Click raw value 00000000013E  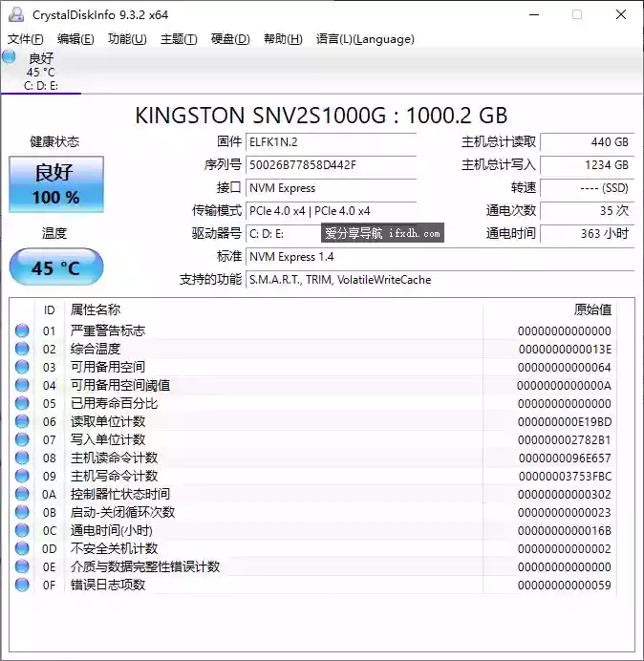(565, 350)
